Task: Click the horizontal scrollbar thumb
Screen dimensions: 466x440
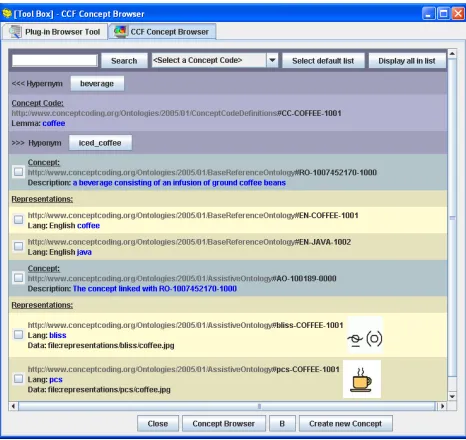Action: pos(227,406)
